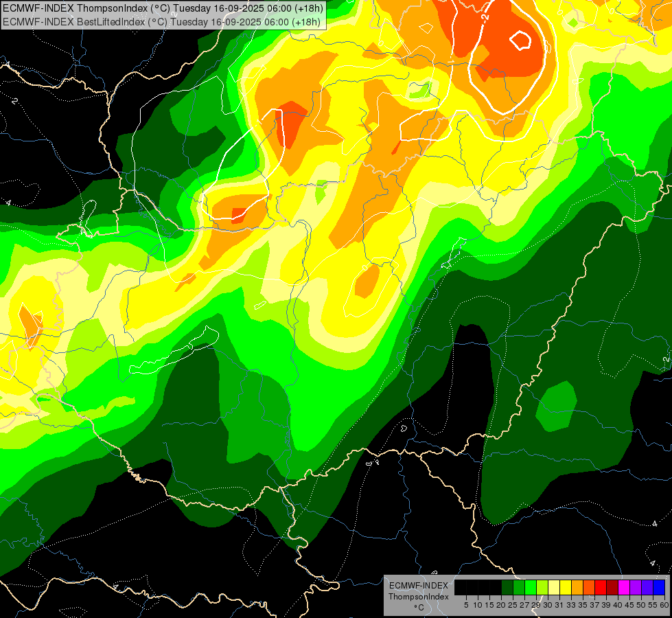Click the purple 45–50 legend swatch
The height and width of the screenshot is (618, 672).
pyautogui.click(x=636, y=587)
